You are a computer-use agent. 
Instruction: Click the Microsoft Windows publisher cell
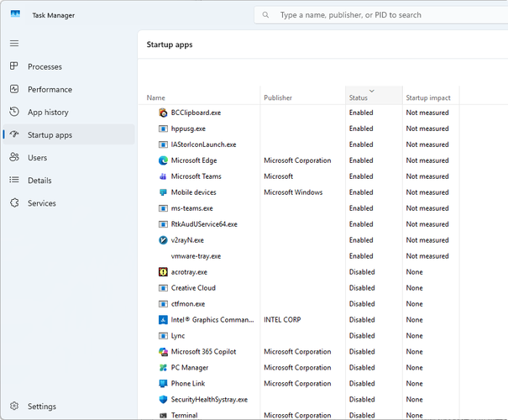click(x=293, y=192)
